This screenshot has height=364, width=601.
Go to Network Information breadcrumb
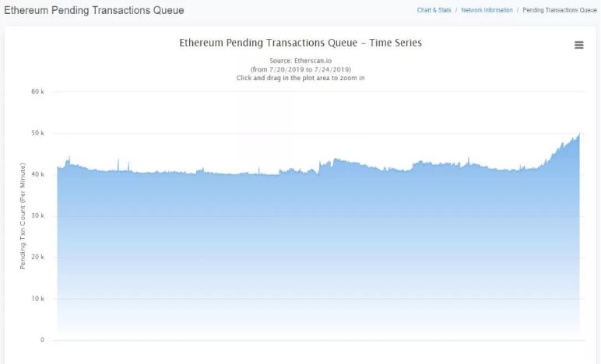[x=487, y=10]
